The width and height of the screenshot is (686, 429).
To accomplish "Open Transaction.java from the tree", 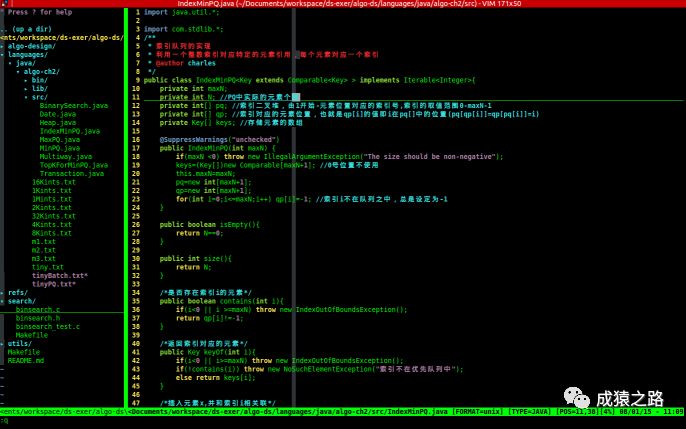I will tap(72, 174).
